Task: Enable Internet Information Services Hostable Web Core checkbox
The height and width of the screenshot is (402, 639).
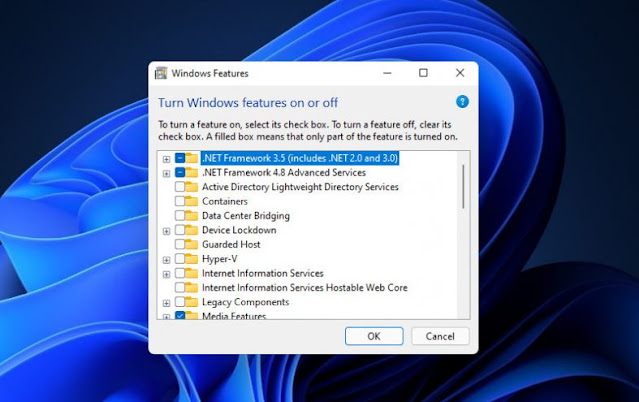Action: (x=180, y=287)
